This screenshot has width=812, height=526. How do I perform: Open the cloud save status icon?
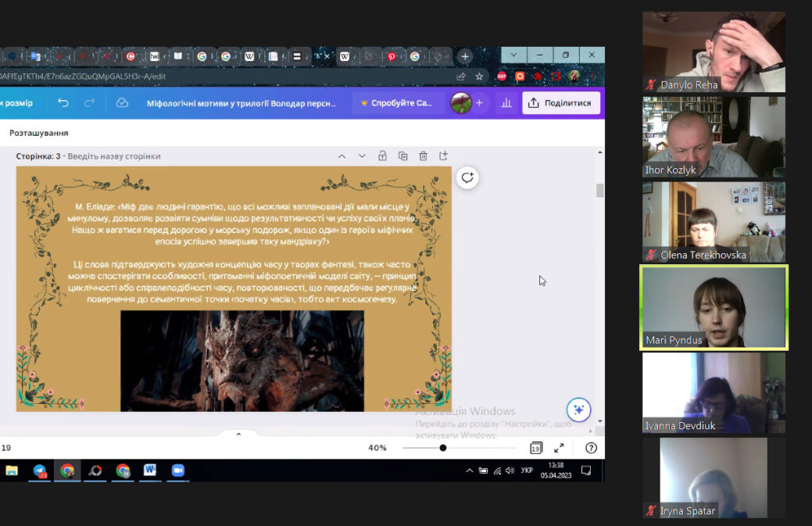[121, 102]
